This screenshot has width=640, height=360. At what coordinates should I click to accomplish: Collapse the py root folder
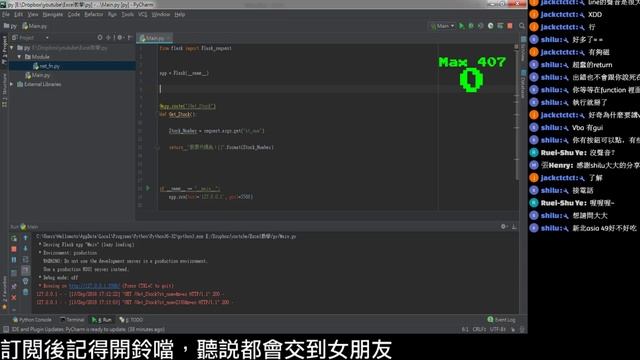pos(12,48)
